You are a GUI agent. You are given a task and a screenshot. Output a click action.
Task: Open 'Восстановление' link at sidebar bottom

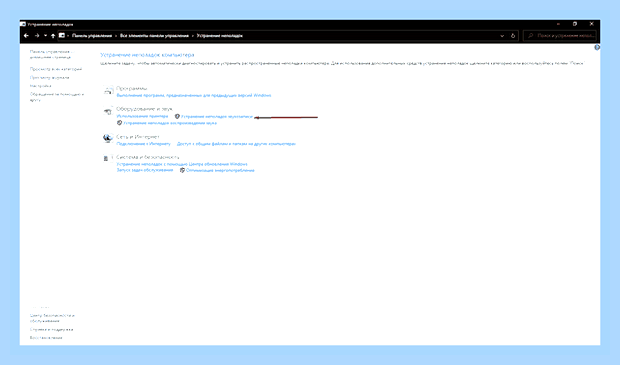click(x=46, y=338)
